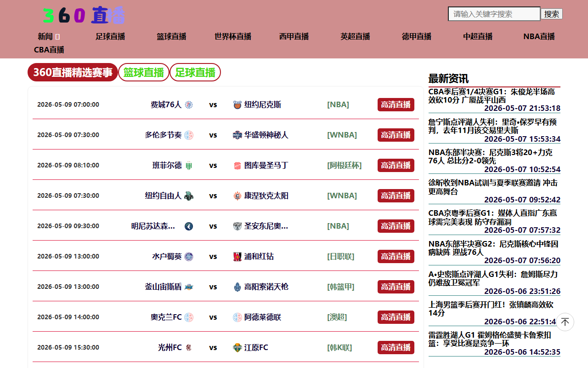Open 德甲直播 in the navigation bar
Viewport: 588px width, 368px height.
point(417,36)
